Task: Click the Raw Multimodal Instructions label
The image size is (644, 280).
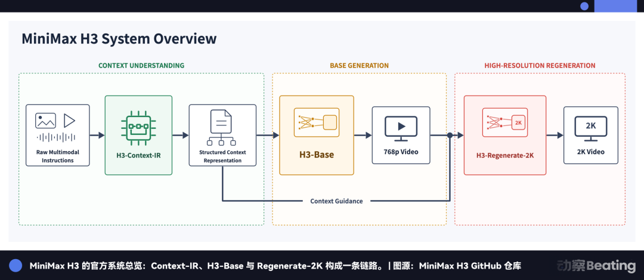Action: coord(57,156)
